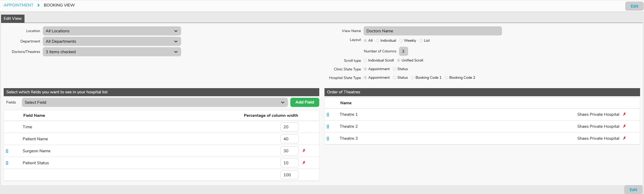644x194 pixels.
Task: Delete Patient Status field using red X
Action: tap(304, 163)
